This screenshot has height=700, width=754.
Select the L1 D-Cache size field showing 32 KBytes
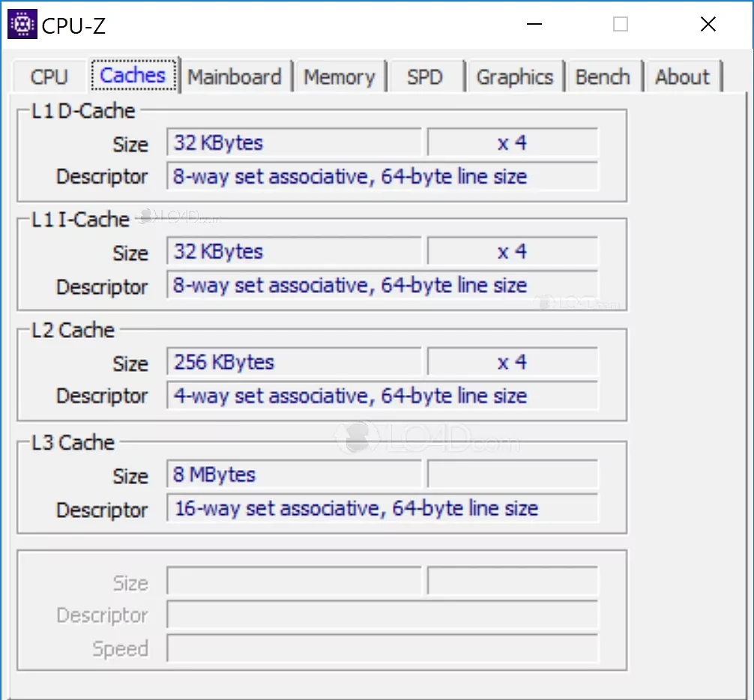coord(295,142)
